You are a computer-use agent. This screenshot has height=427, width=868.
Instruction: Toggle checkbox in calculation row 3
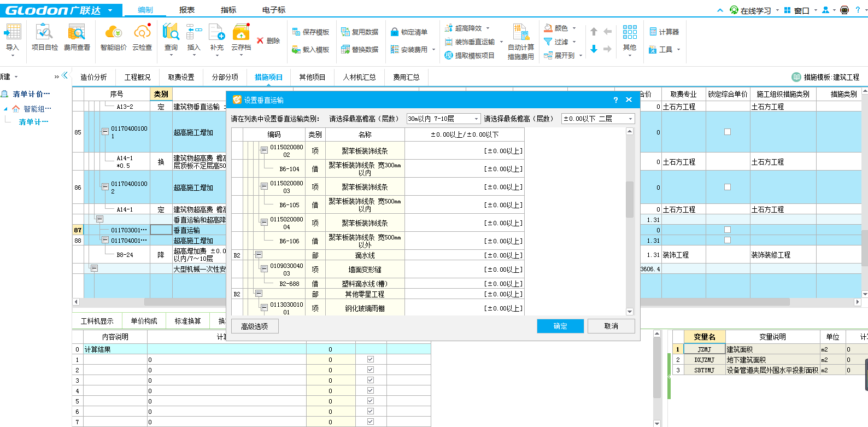tap(371, 380)
